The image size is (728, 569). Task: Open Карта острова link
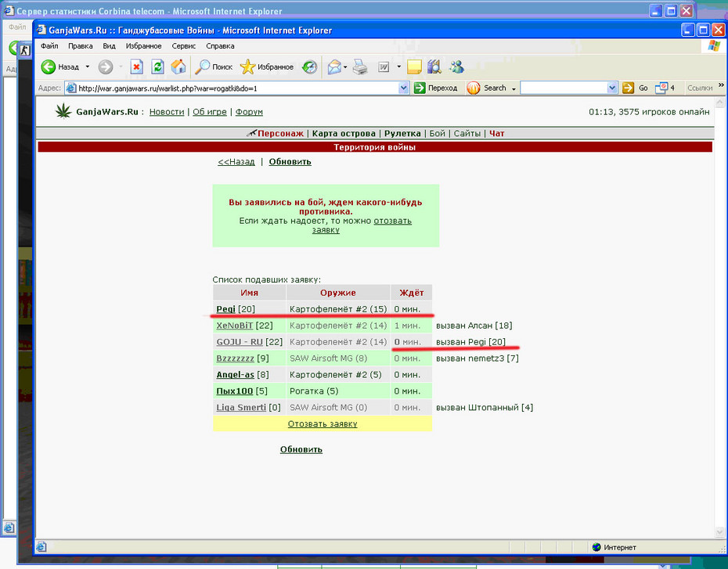(344, 133)
